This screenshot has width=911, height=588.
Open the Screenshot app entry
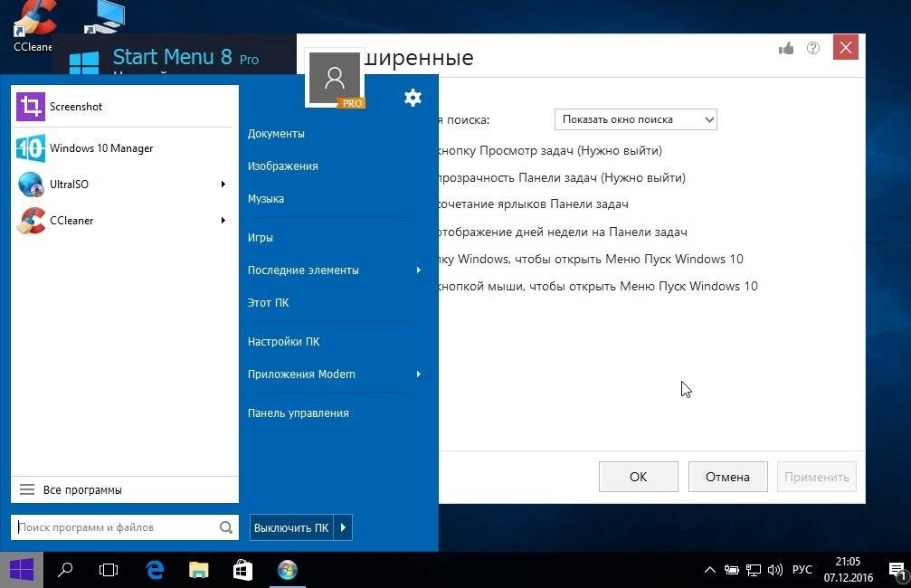click(x=124, y=107)
